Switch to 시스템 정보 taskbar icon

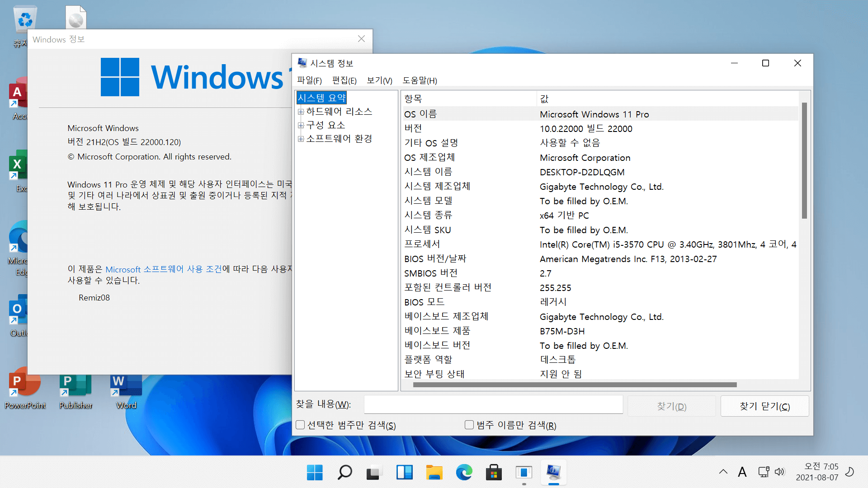553,473
